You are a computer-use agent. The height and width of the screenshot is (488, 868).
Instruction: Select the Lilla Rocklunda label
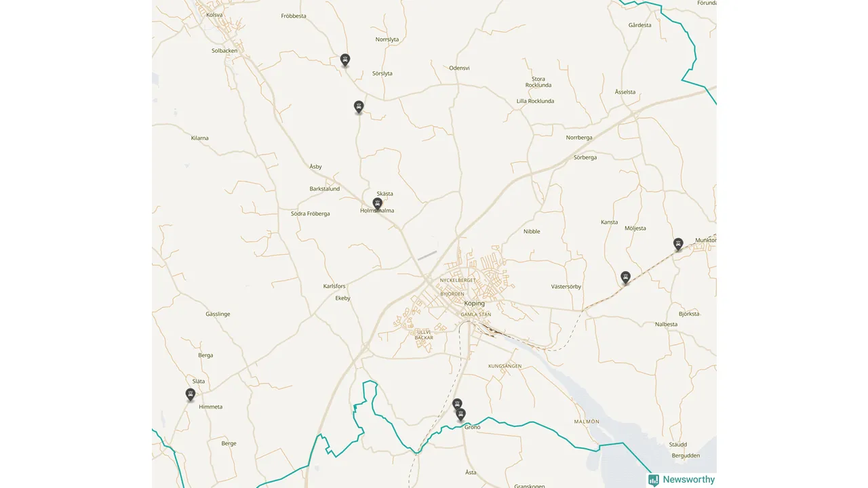click(x=535, y=101)
